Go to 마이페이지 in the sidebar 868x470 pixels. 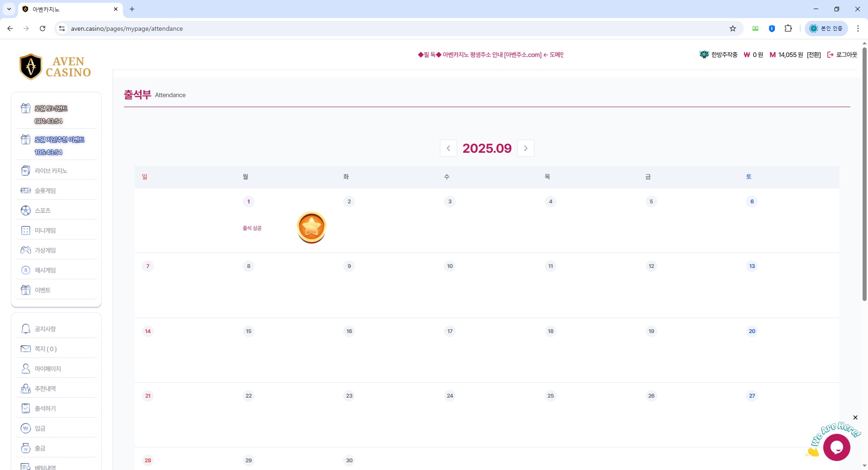point(48,369)
